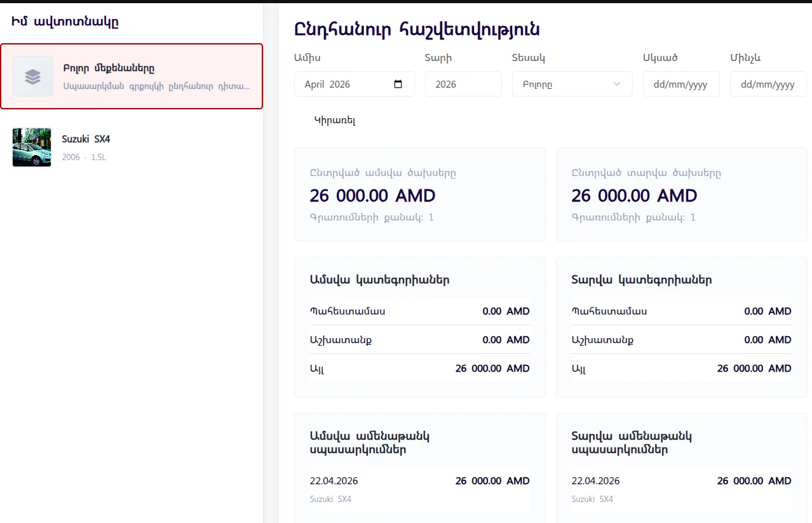
Task: Click the 22.04.2026 entry under Ամսվա ամենաթանկ սպասարկումներ
Action: [419, 489]
